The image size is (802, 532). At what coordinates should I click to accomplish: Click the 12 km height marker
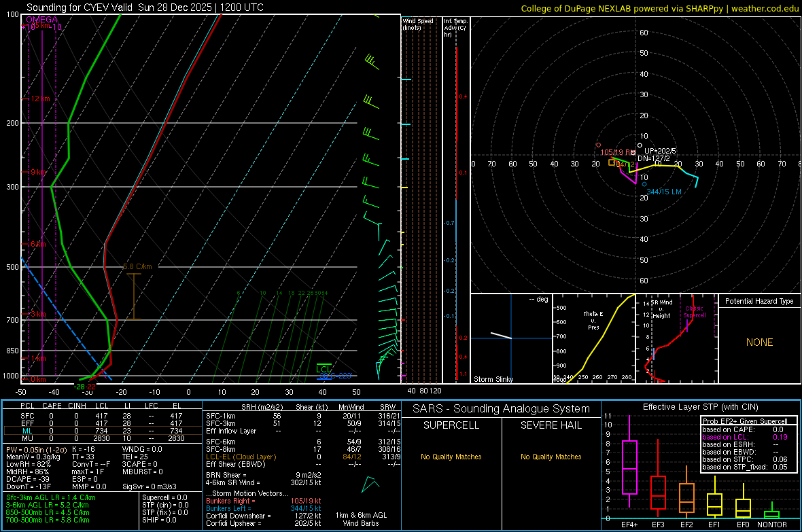[x=40, y=99]
